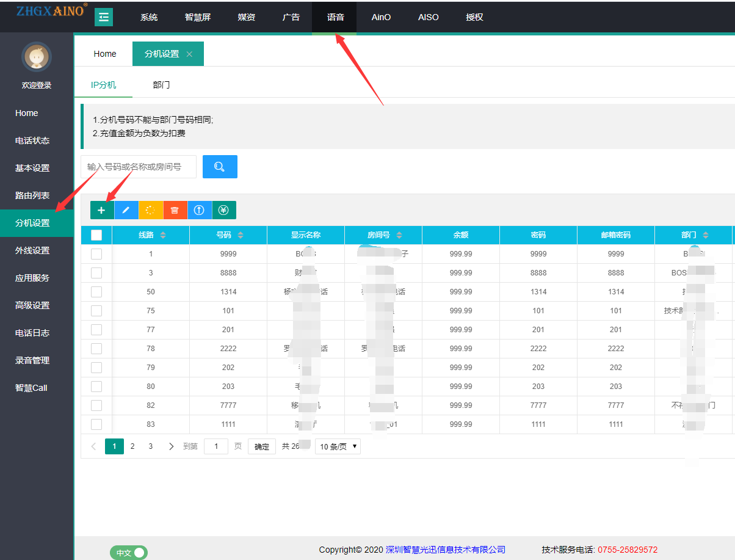
Task: Switch to the 部门 tab
Action: tap(161, 85)
